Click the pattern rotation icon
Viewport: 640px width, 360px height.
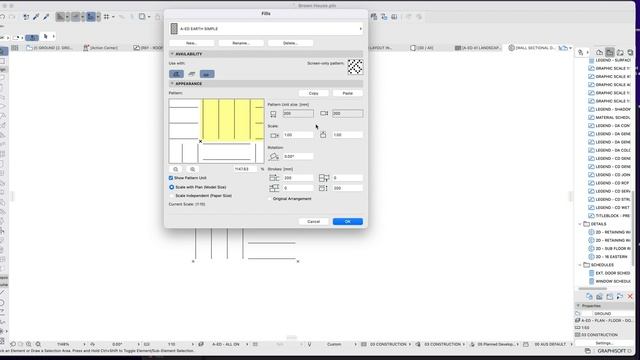pyautogui.click(x=274, y=156)
